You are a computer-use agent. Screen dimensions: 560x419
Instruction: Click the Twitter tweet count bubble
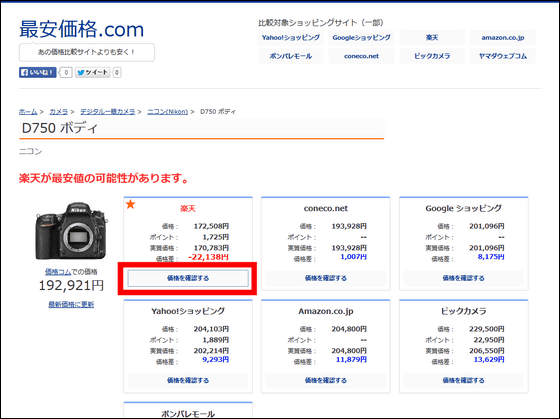[x=117, y=73]
